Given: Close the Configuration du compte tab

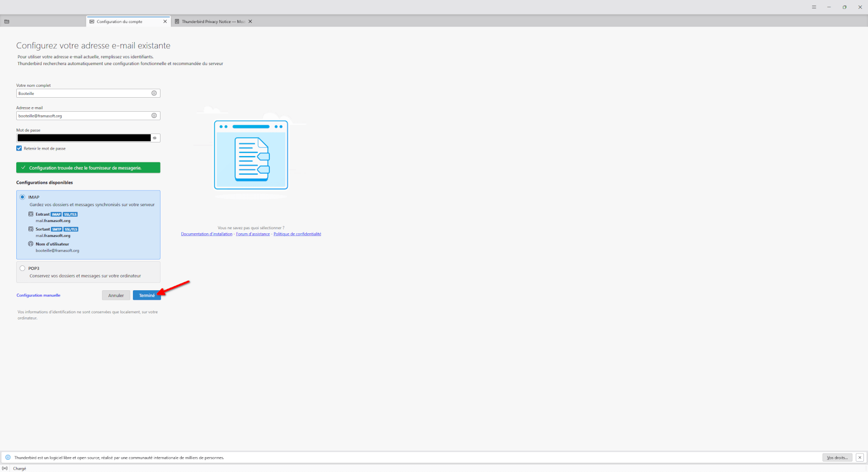Looking at the screenshot, I should click(165, 22).
